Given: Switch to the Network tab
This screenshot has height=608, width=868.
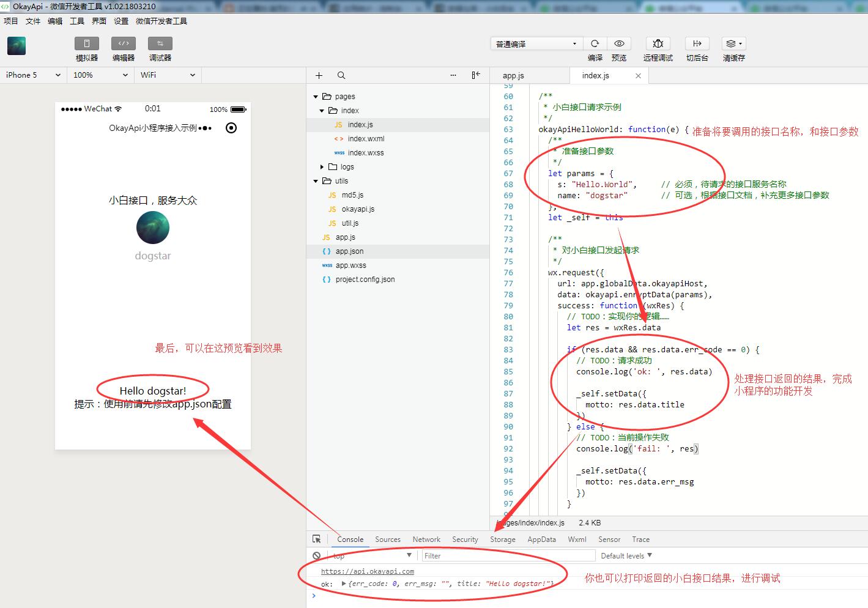Looking at the screenshot, I should coord(426,539).
